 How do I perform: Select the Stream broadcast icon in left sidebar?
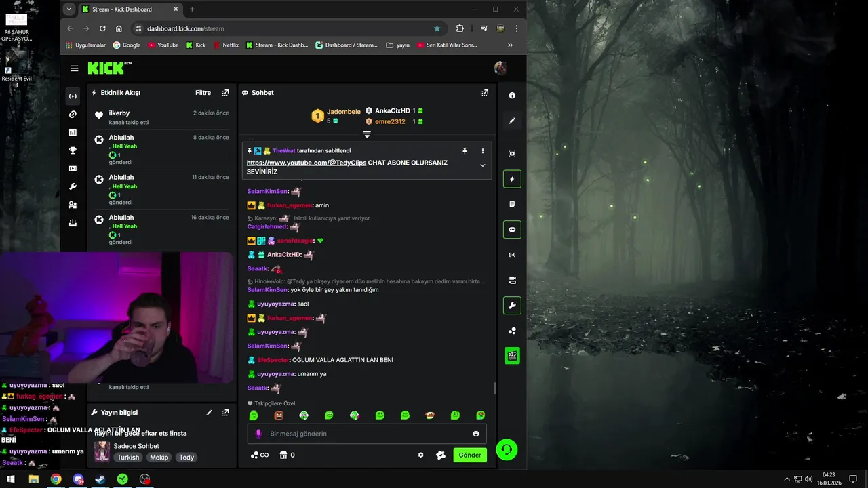coord(73,96)
